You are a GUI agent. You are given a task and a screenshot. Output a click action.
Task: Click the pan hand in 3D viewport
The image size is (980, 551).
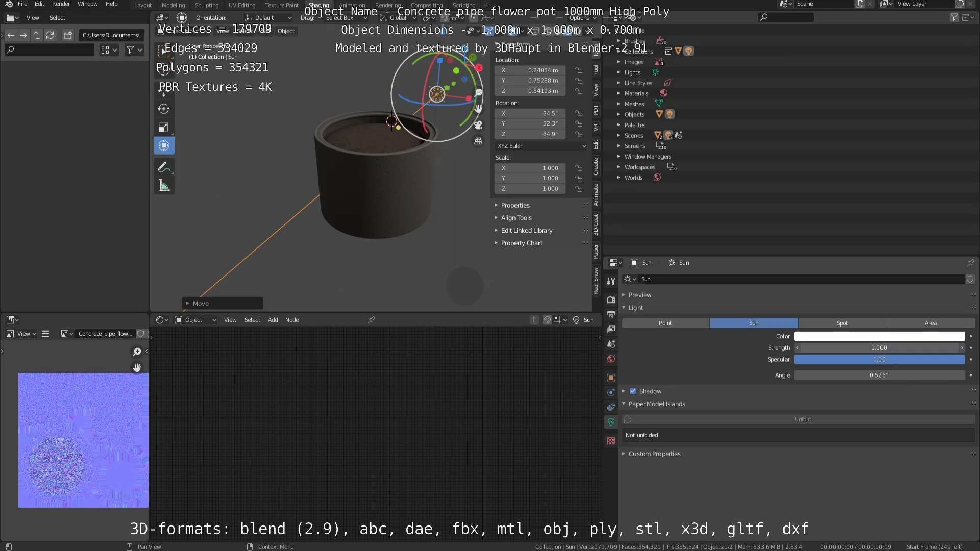click(478, 109)
